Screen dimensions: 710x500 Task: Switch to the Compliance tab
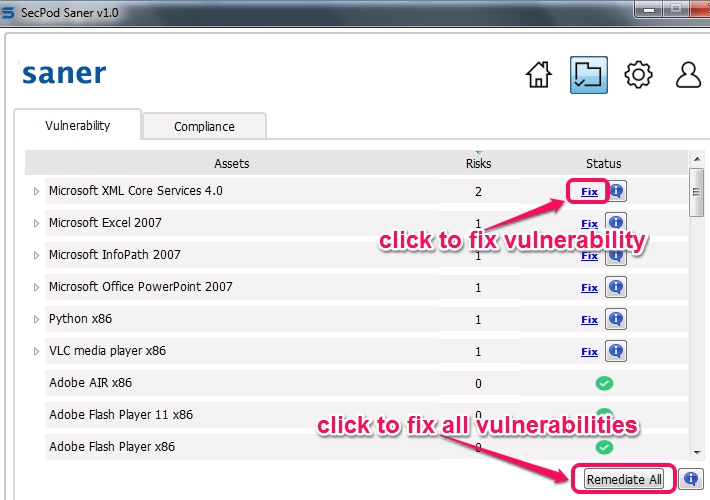click(x=204, y=126)
